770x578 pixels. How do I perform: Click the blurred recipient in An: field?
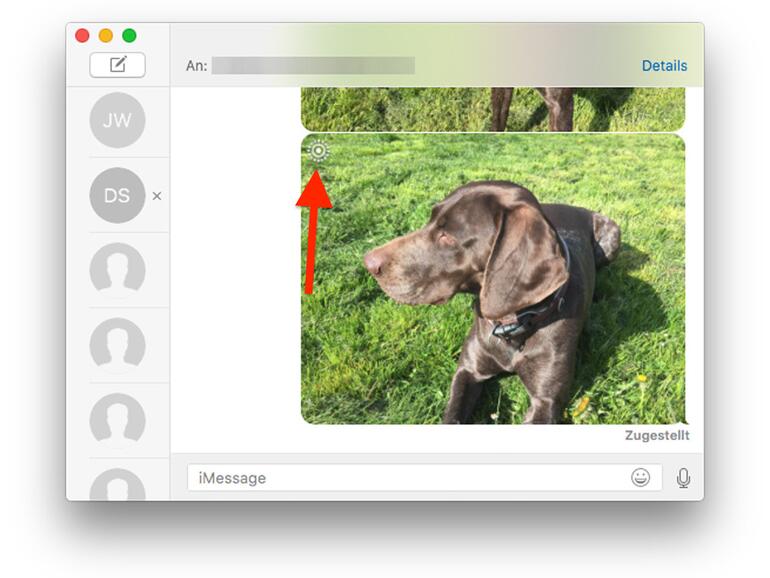pos(313,66)
